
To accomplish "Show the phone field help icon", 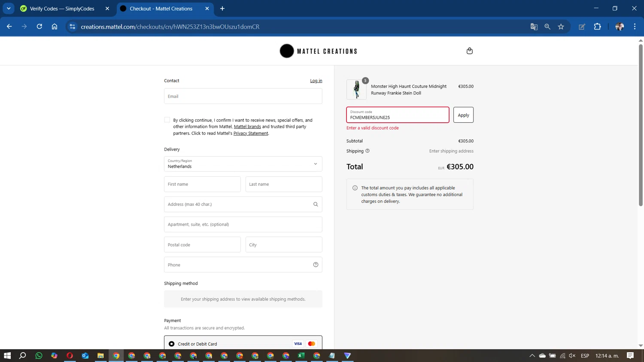I will coord(316,265).
